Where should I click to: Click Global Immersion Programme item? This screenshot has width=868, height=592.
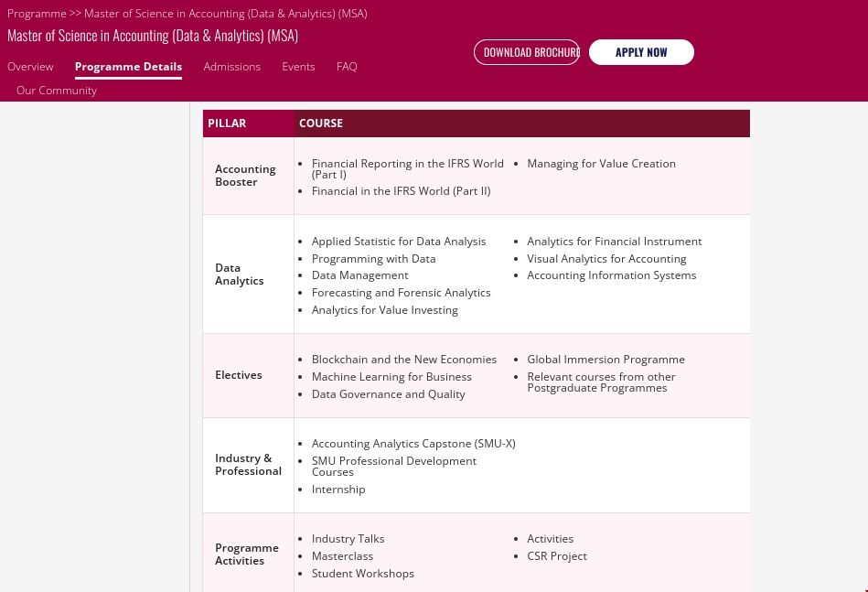pos(605,360)
